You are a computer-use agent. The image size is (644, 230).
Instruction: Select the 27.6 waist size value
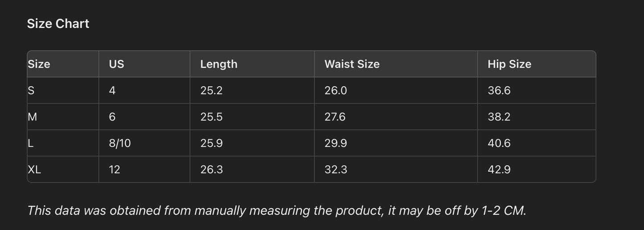(x=335, y=117)
